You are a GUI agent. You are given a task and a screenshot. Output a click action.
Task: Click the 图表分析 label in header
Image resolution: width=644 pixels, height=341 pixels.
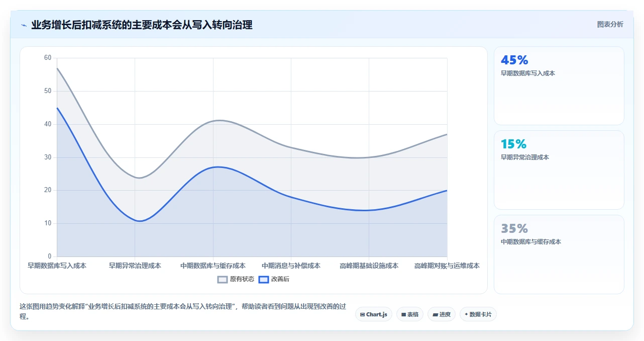pos(610,24)
